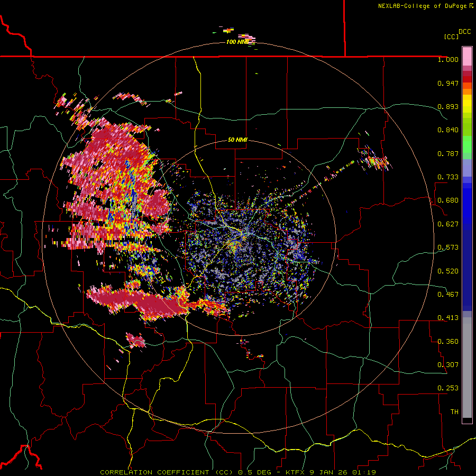Select the 0.627 scale value
The image size is (476, 476).
[x=448, y=224]
